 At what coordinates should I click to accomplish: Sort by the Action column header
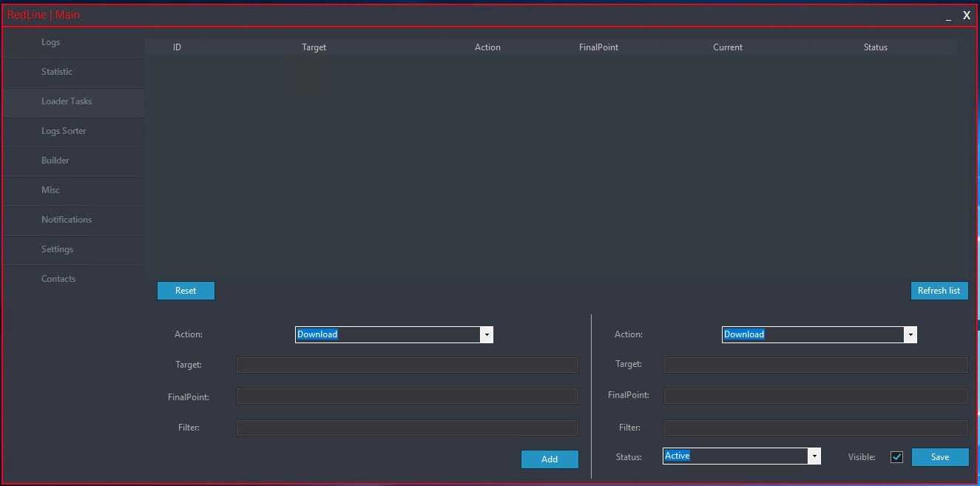487,47
